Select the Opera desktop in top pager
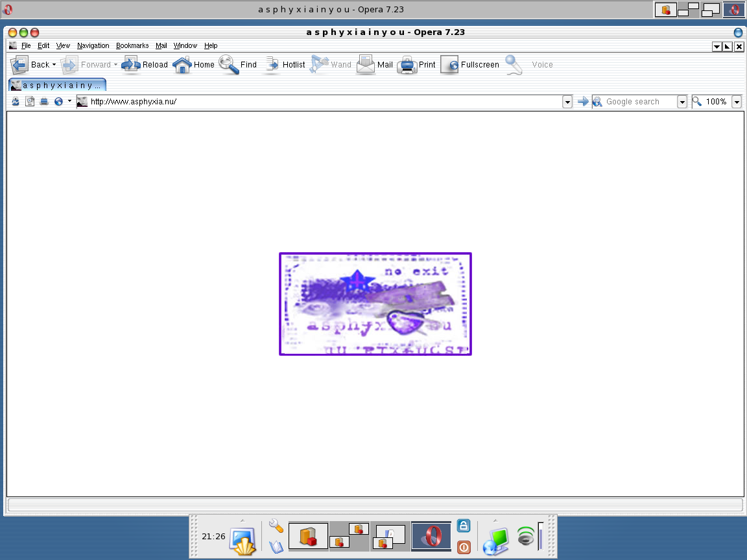Viewport: 747px width, 560px height. click(733, 10)
